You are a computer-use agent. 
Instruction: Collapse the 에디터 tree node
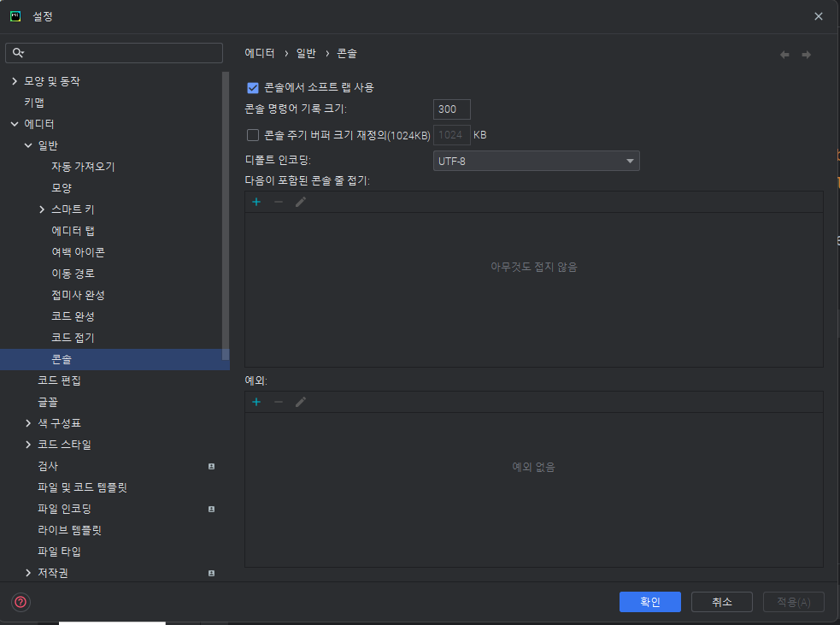(x=15, y=124)
